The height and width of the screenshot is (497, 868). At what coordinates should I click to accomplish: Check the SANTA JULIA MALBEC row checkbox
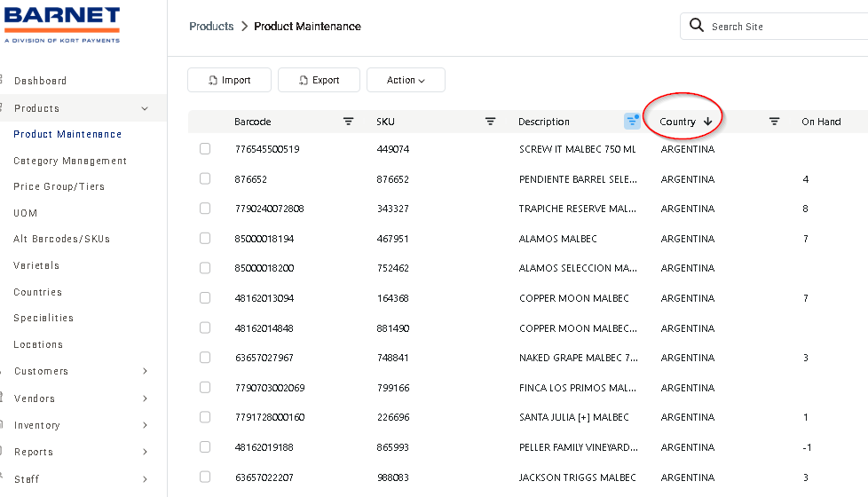205,417
